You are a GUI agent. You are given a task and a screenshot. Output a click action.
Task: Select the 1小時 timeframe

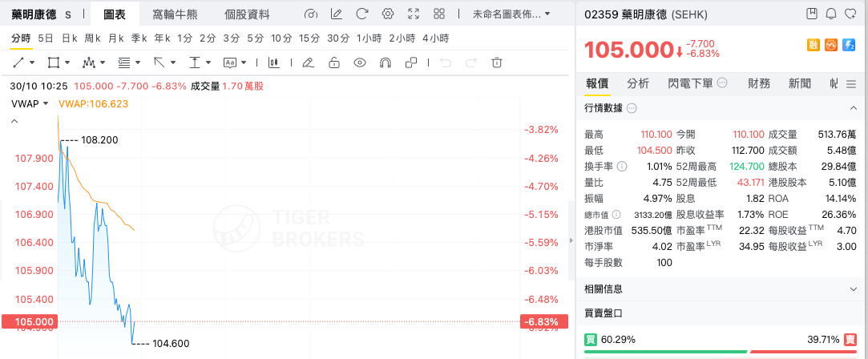[x=369, y=38]
